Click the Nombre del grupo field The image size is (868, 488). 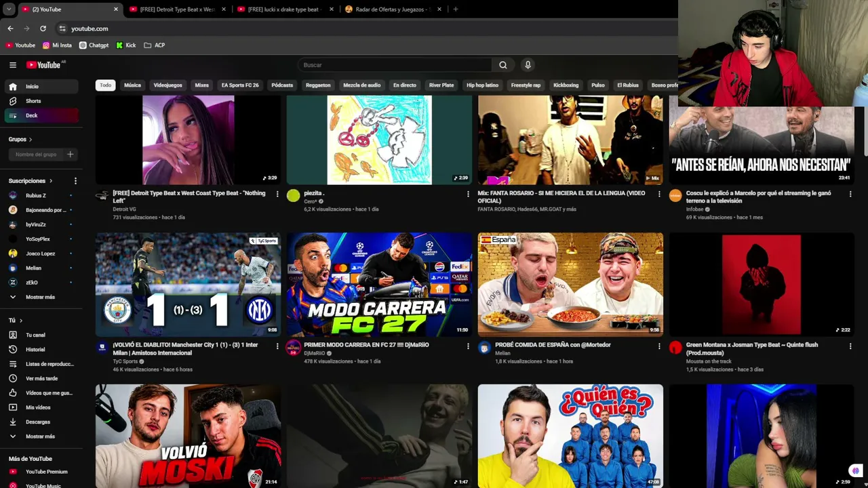click(37, 155)
